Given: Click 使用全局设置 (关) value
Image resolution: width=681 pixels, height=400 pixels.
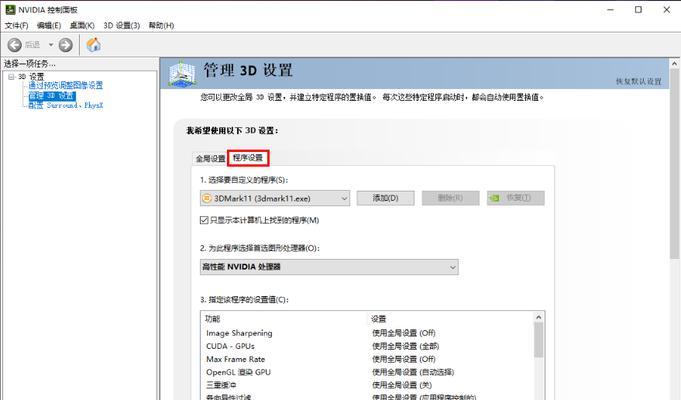Looking at the screenshot, I should click(x=402, y=385).
